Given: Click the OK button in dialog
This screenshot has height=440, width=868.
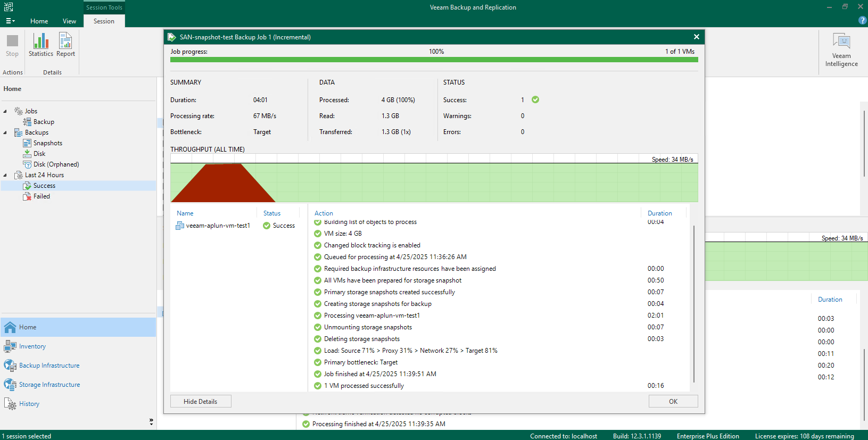Looking at the screenshot, I should click(x=673, y=401).
